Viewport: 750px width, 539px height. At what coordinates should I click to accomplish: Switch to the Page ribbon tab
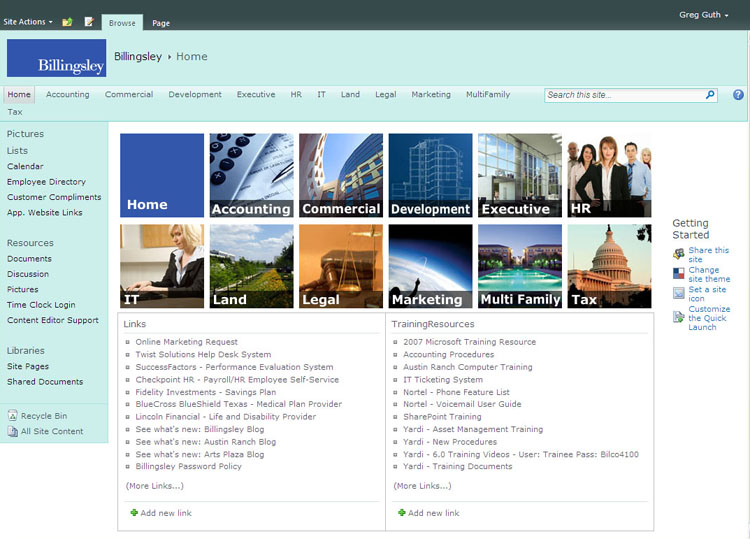(160, 22)
